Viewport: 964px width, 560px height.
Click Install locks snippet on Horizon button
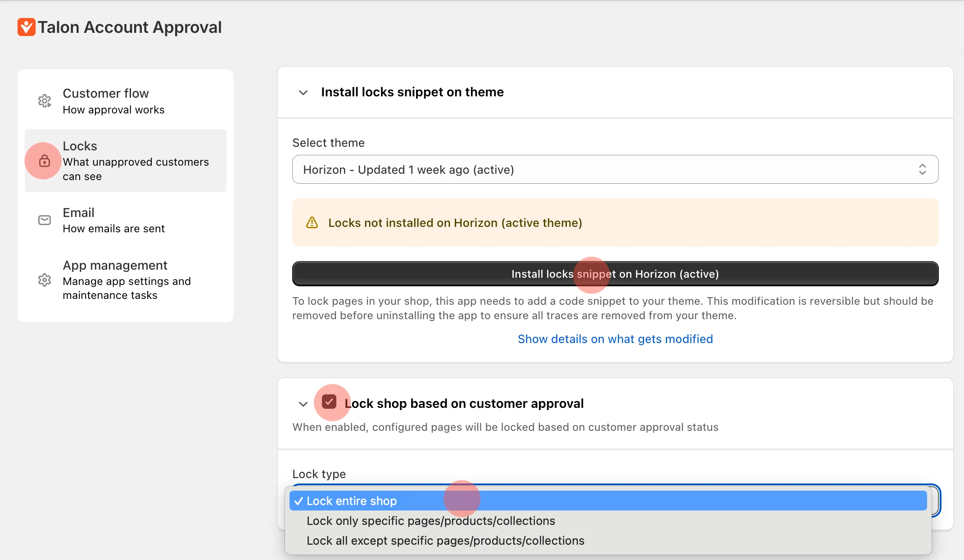(x=615, y=273)
